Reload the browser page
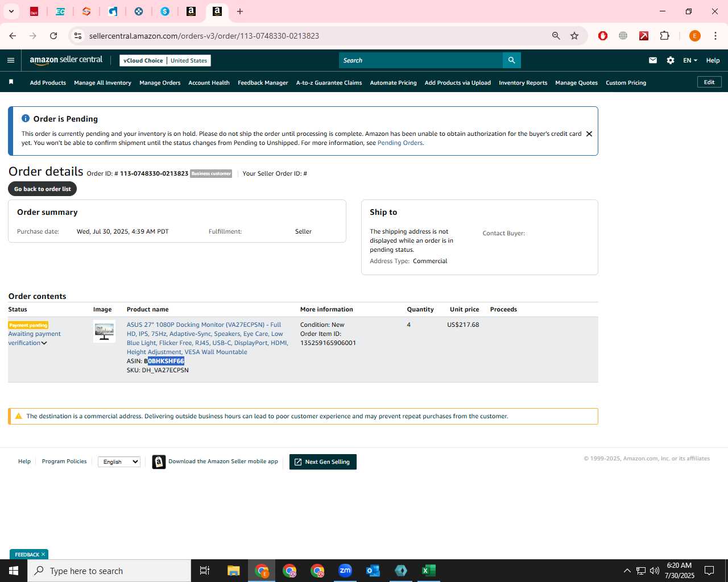 53,36
